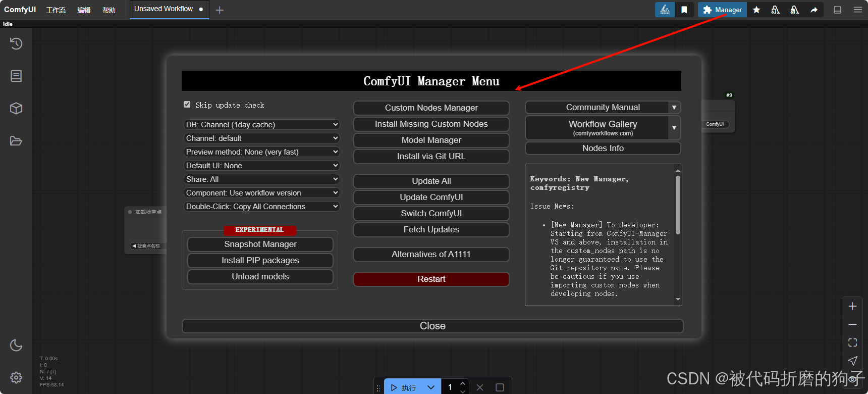The width and height of the screenshot is (868, 394).
Task: Click the Unload models button
Action: tap(260, 276)
